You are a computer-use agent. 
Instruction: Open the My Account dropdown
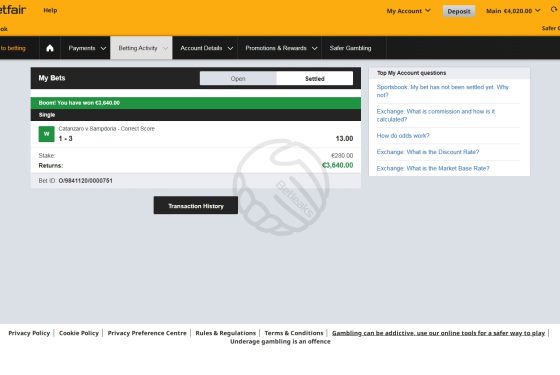(408, 11)
